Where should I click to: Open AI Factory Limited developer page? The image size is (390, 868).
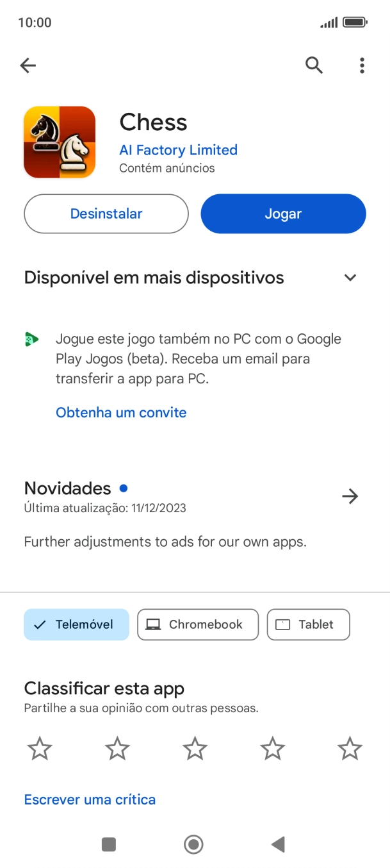(x=178, y=149)
